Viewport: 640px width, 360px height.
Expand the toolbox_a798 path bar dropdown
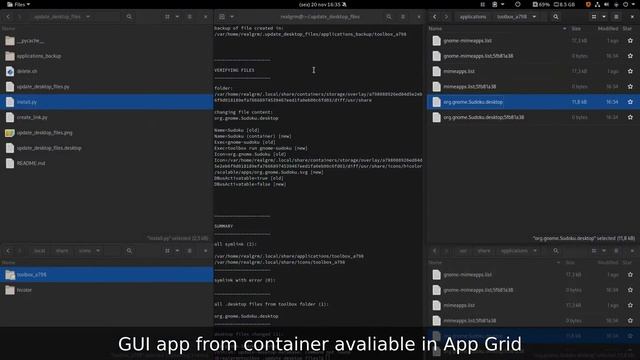(534, 17)
